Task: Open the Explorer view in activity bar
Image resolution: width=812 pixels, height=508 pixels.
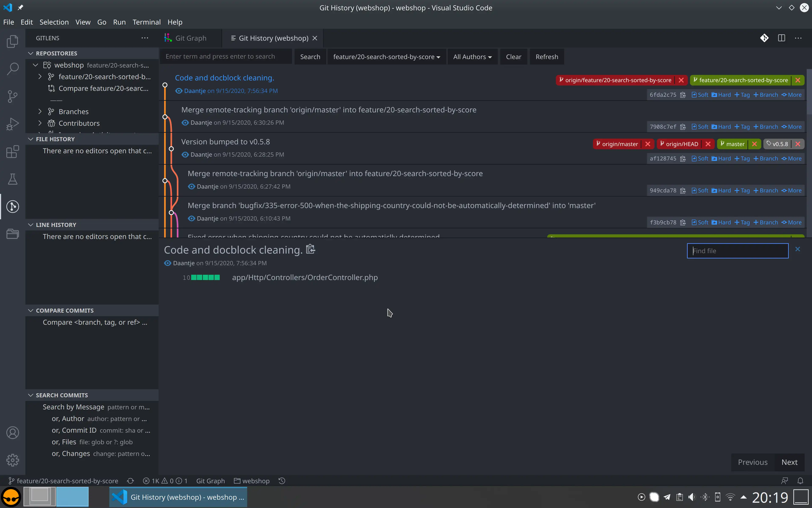Action: coord(12,41)
